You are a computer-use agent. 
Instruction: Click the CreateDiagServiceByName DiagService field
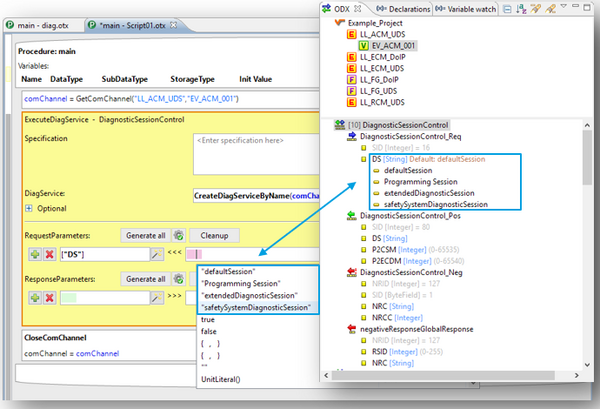click(256, 196)
